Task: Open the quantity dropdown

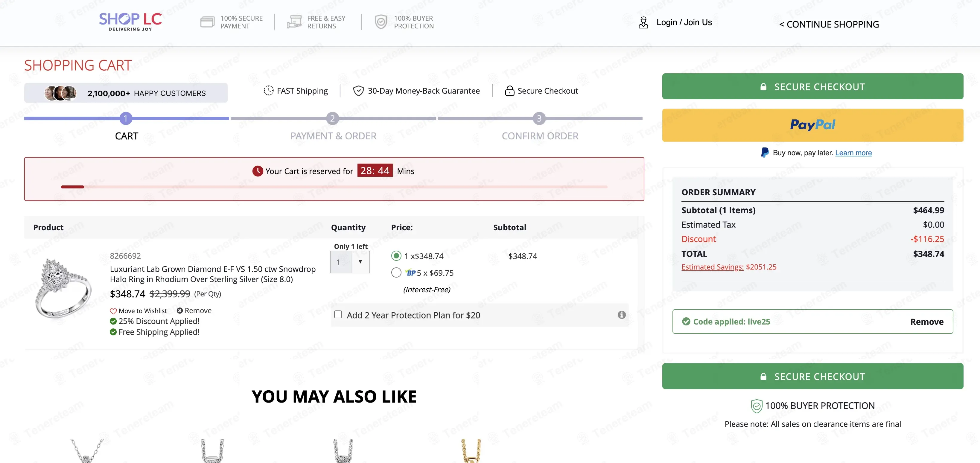Action: click(x=350, y=262)
